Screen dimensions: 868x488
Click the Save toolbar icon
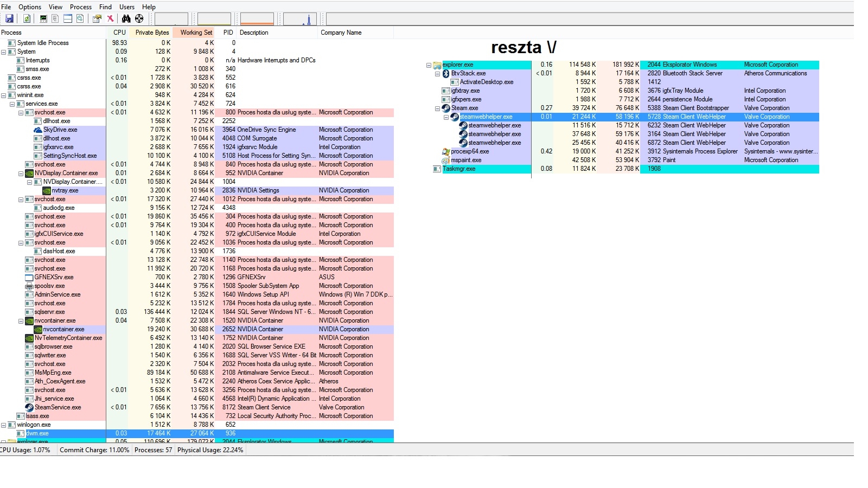pyautogui.click(x=9, y=18)
